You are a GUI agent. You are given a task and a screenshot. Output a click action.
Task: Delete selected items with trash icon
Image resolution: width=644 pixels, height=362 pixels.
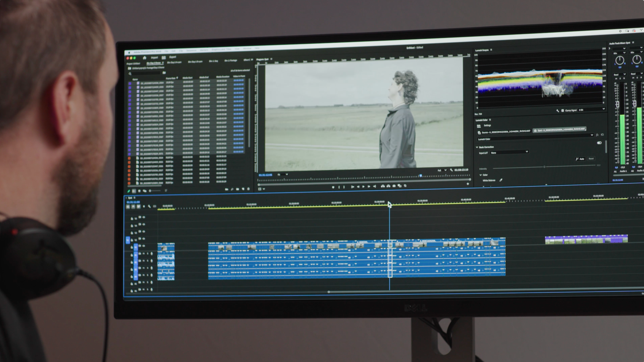tap(248, 189)
